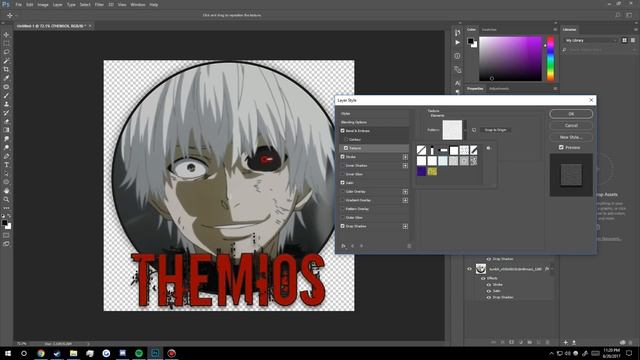Image resolution: width=640 pixels, height=360 pixels.
Task: Click trash icon in Layer Style dialog
Action: pyautogui.click(x=409, y=246)
